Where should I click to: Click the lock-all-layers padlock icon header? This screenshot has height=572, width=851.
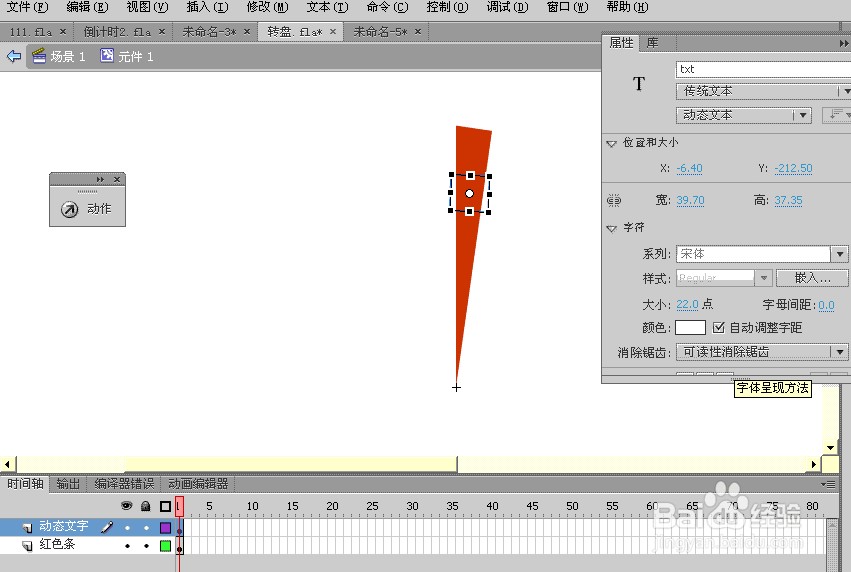[145, 506]
